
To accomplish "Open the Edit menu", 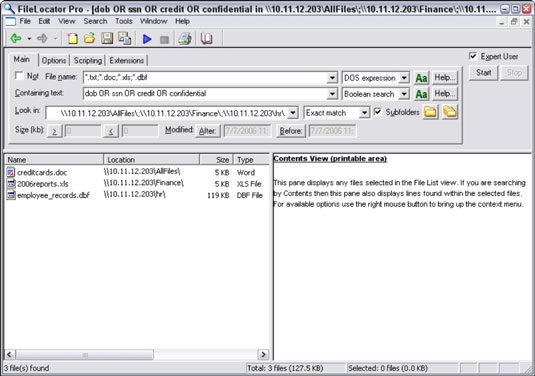I will pos(44,21).
